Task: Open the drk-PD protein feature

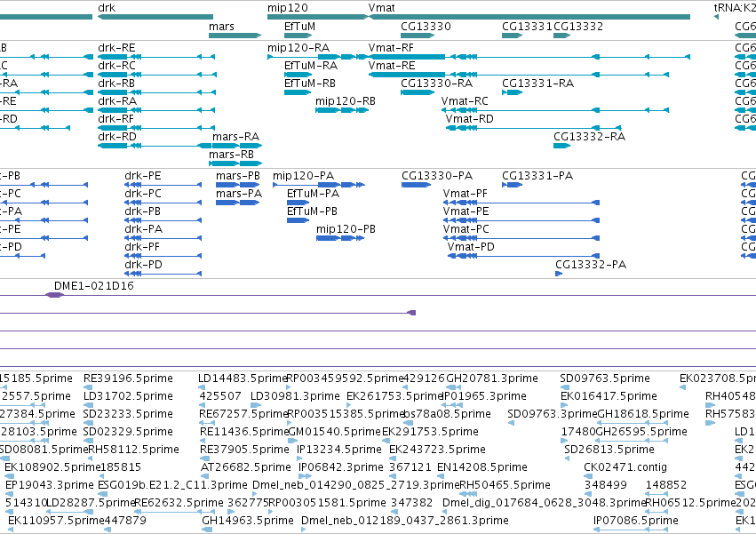Action: (x=163, y=274)
